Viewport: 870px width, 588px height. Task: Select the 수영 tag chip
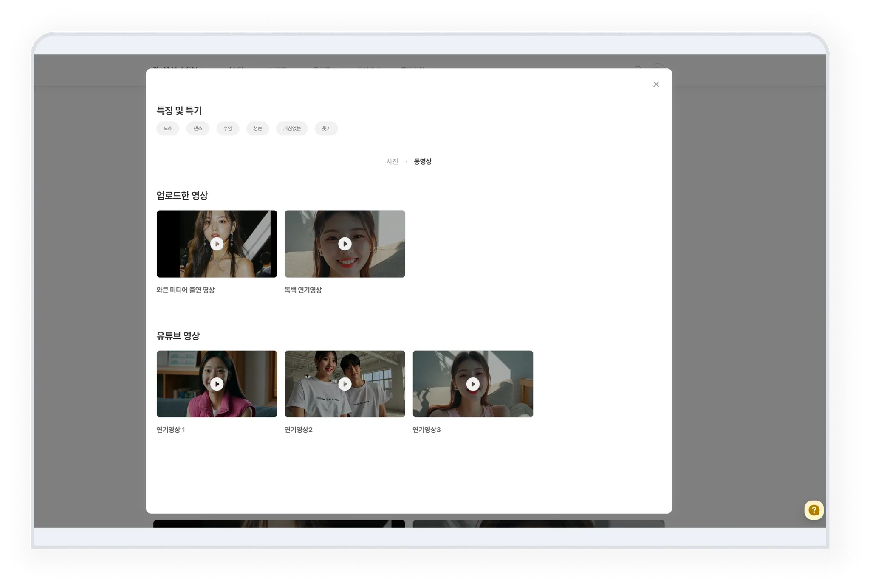click(228, 128)
